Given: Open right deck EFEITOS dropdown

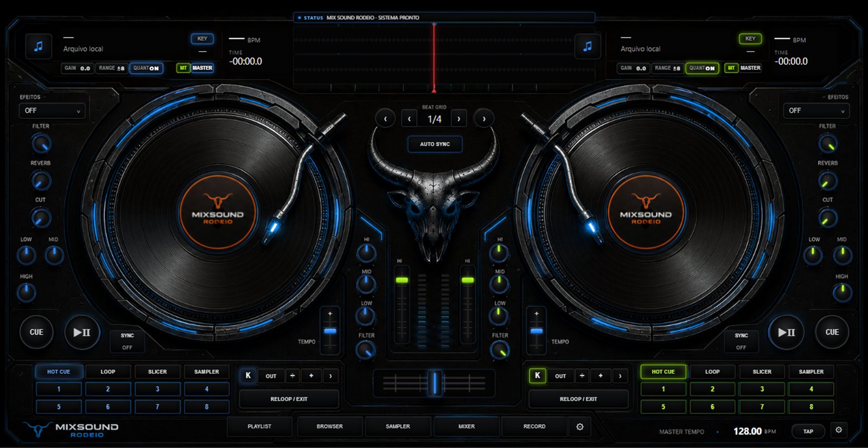Looking at the screenshot, I should 816,111.
